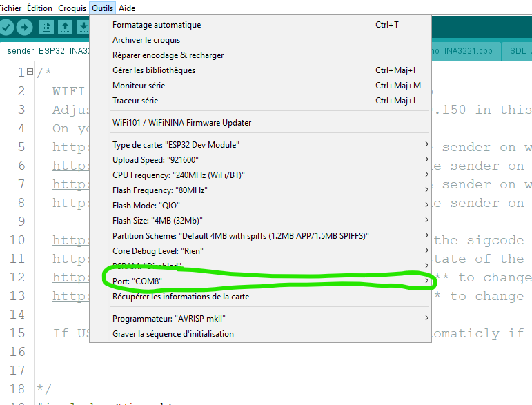
Task: Click the '.150 in this' text on line 3
Action: click(x=483, y=110)
